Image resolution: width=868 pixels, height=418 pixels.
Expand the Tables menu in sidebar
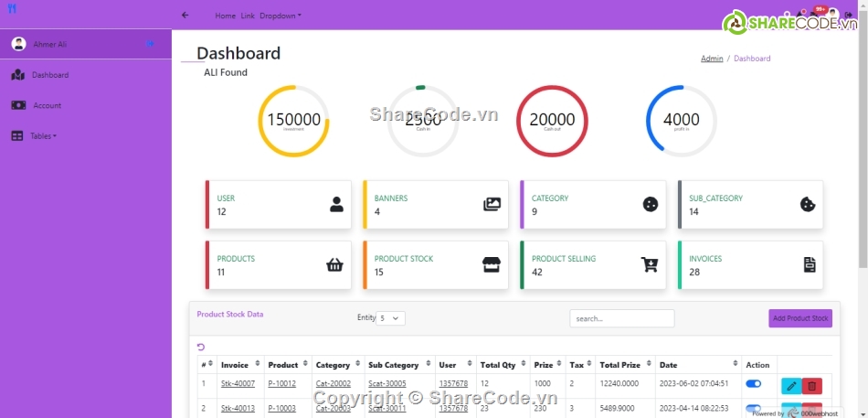pyautogui.click(x=43, y=135)
